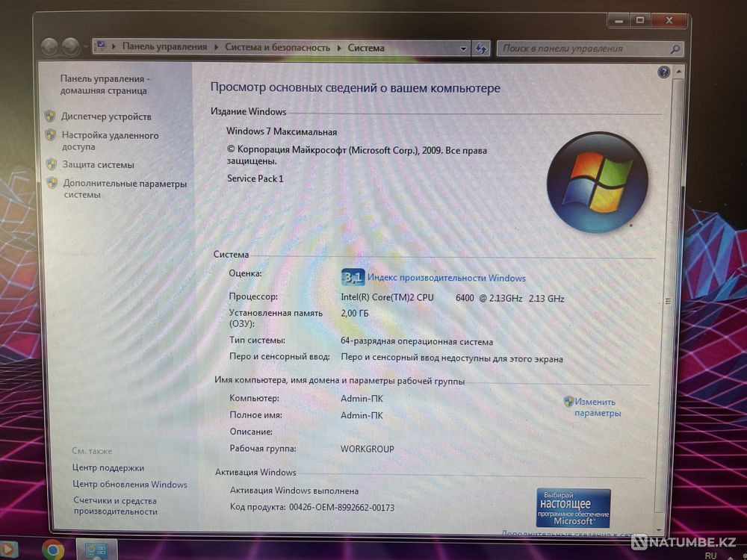Open 'Диспетчер устройств' in left panel
The image size is (747, 560).
[x=106, y=116]
